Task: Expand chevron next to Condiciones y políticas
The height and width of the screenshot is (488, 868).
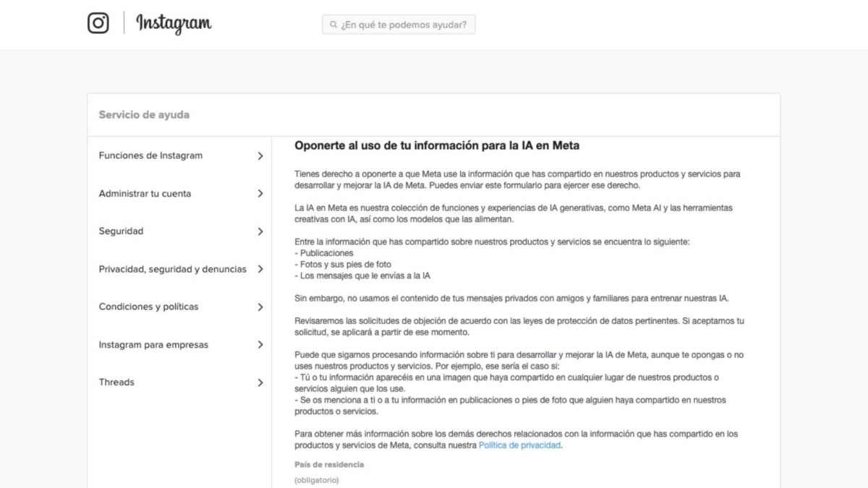Action: (x=260, y=307)
